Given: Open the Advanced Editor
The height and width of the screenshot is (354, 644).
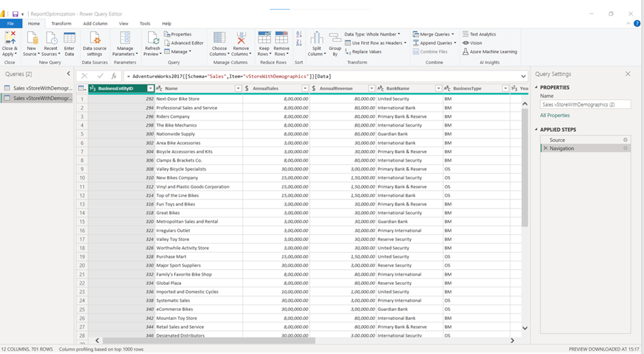Looking at the screenshot, I should click(x=184, y=43).
